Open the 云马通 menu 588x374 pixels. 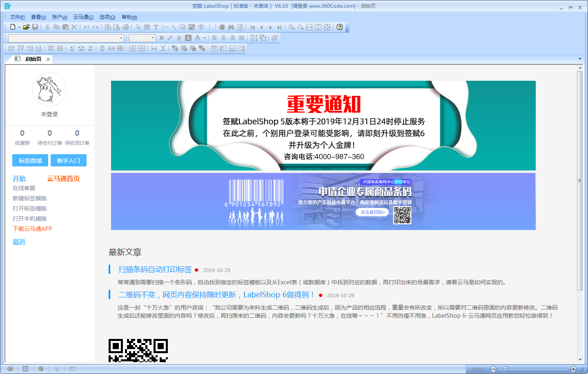pyautogui.click(x=83, y=17)
